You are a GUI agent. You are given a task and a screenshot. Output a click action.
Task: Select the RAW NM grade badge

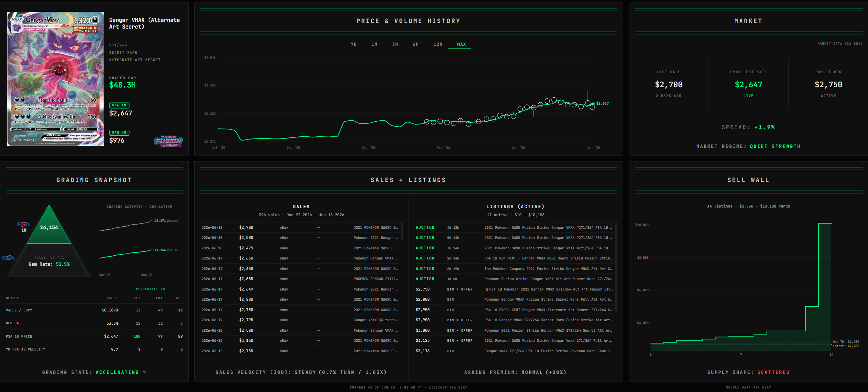pyautogui.click(x=119, y=133)
